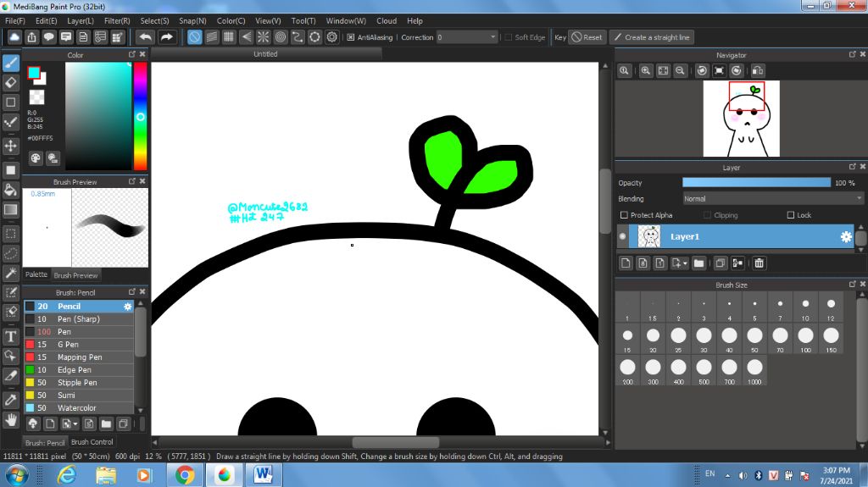Image resolution: width=868 pixels, height=487 pixels.
Task: Toggle the AntiAliasing checkbox
Action: coord(351,37)
